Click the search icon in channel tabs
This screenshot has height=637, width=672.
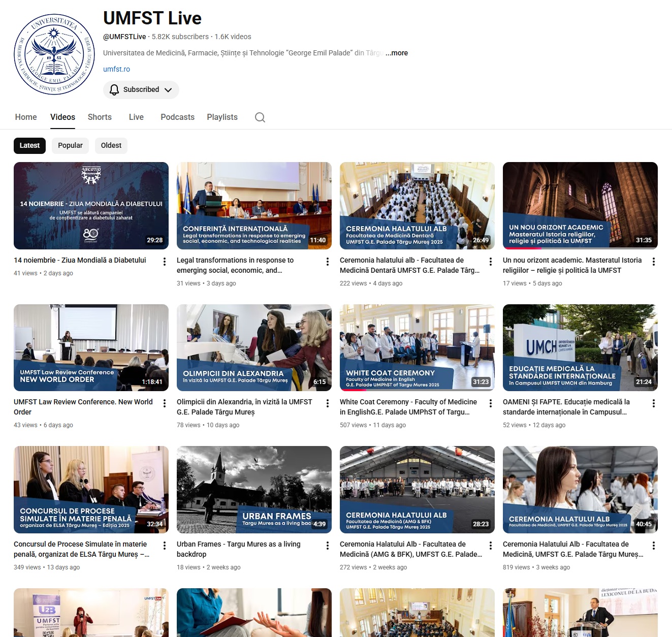(x=260, y=117)
